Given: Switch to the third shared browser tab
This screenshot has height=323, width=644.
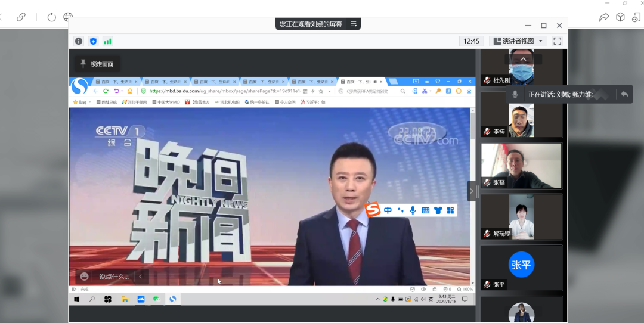Looking at the screenshot, I should point(215,82).
